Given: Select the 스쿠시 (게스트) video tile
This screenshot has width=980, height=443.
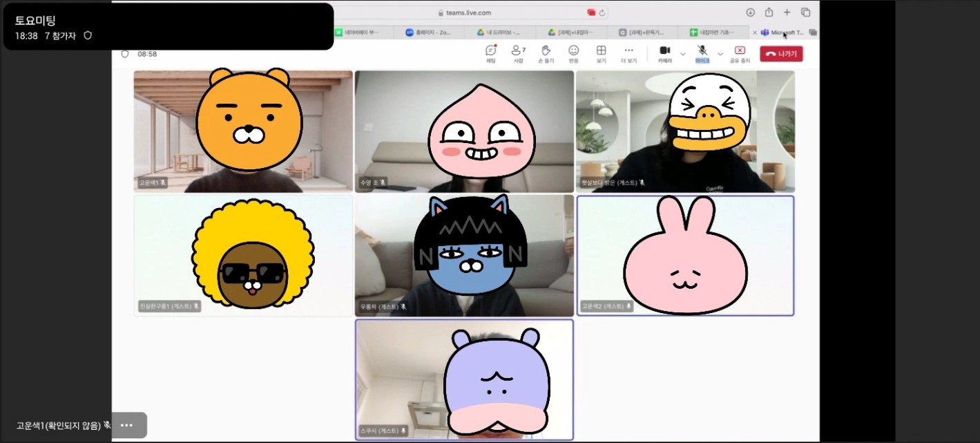Looking at the screenshot, I should tap(464, 379).
